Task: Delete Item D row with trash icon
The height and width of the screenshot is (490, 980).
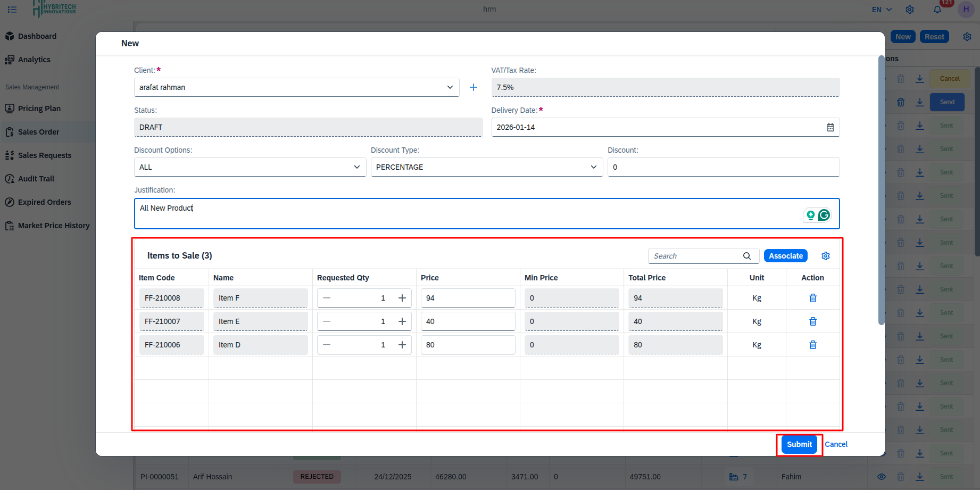Action: tap(812, 344)
